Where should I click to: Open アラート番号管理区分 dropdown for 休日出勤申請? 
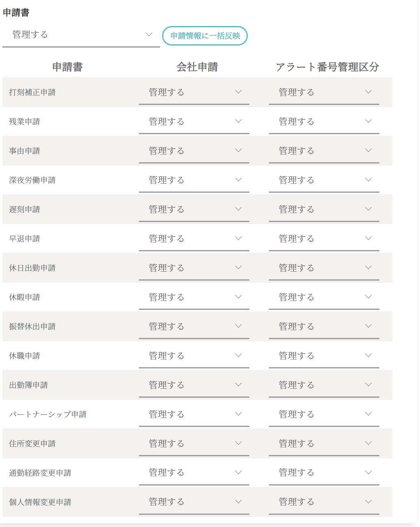pyautogui.click(x=324, y=268)
